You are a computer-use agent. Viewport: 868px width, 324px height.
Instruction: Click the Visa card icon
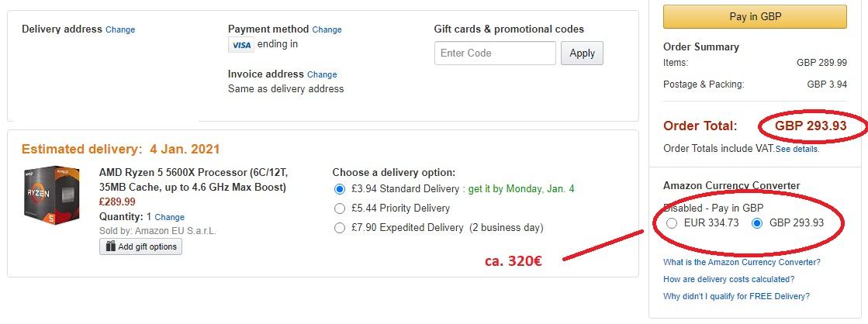coord(241,45)
